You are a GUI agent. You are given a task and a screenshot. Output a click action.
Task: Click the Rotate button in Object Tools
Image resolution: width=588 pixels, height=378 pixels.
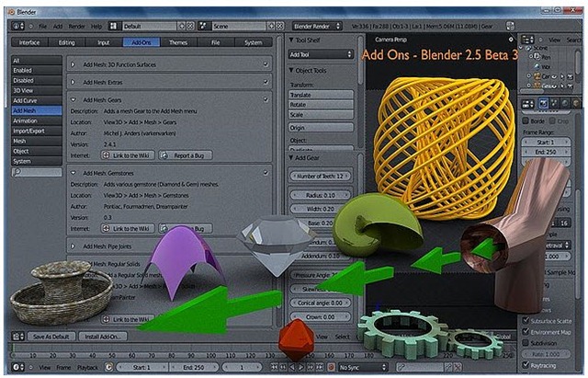pyautogui.click(x=321, y=104)
